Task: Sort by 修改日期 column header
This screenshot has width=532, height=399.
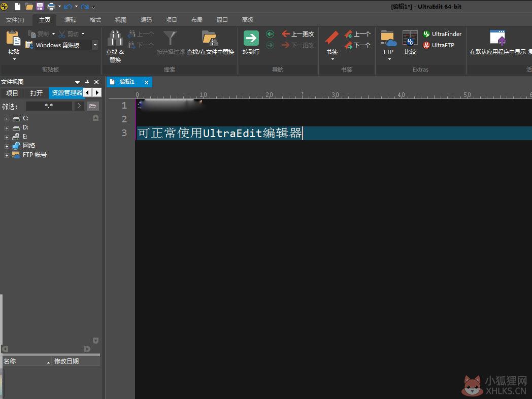Action: click(76, 361)
